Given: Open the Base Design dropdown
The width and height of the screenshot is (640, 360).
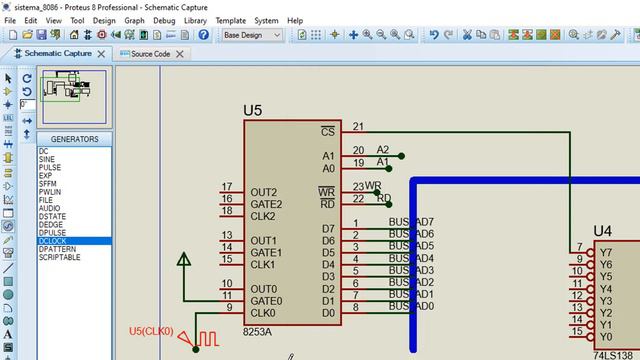Looking at the screenshot, I should (252, 35).
